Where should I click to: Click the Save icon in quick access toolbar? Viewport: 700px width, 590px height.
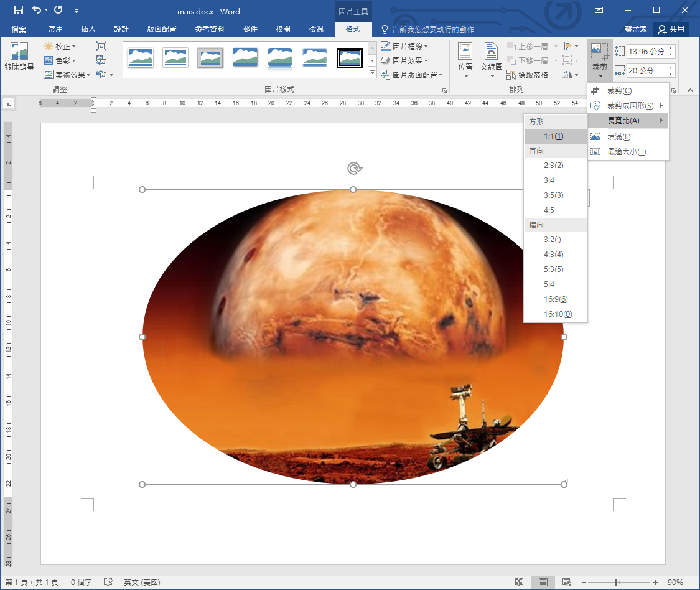point(18,11)
